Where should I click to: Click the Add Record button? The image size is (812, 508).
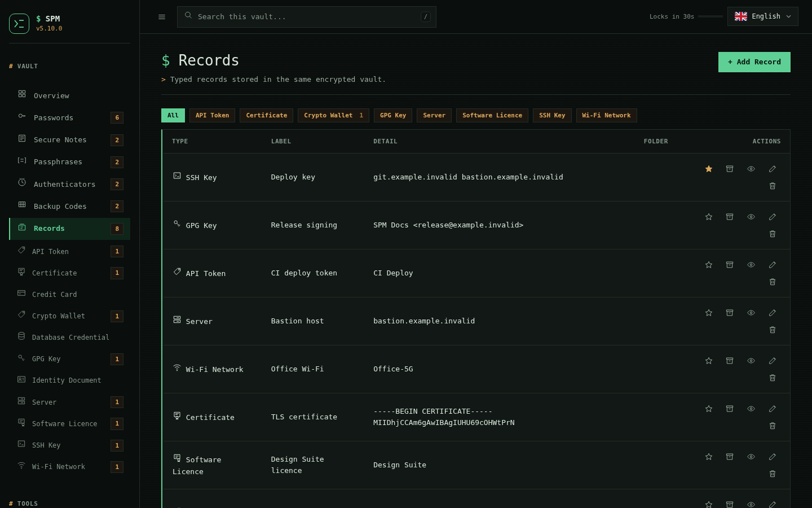754,62
